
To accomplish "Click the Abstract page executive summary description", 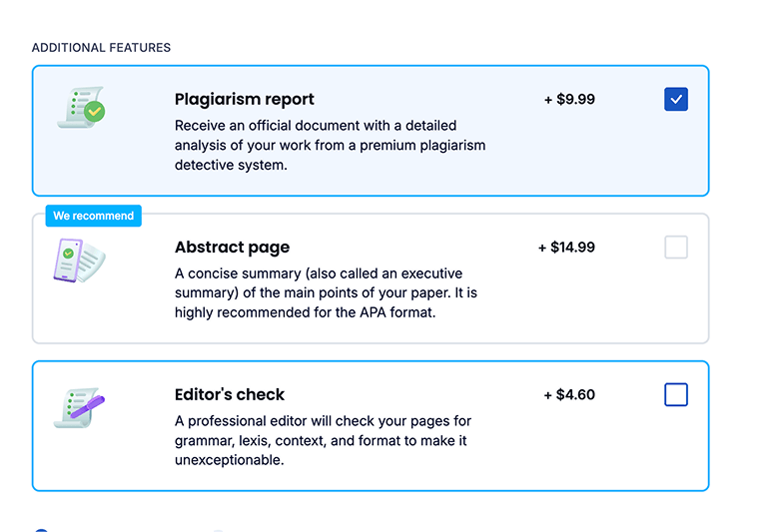I will coord(326,292).
